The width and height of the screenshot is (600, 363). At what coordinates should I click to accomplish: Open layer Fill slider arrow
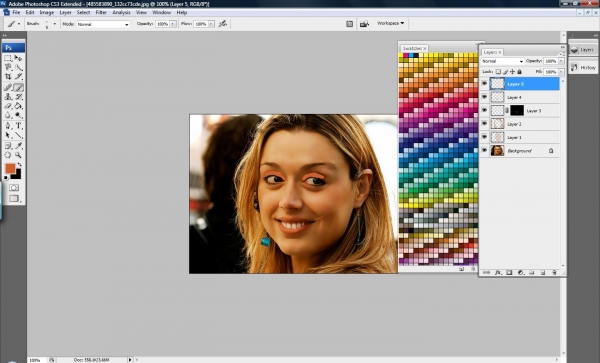pyautogui.click(x=561, y=72)
